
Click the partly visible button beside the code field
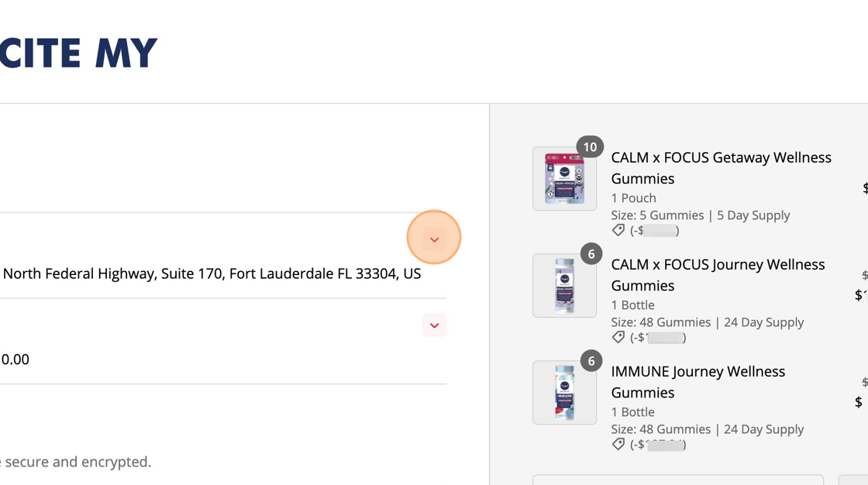(x=853, y=480)
